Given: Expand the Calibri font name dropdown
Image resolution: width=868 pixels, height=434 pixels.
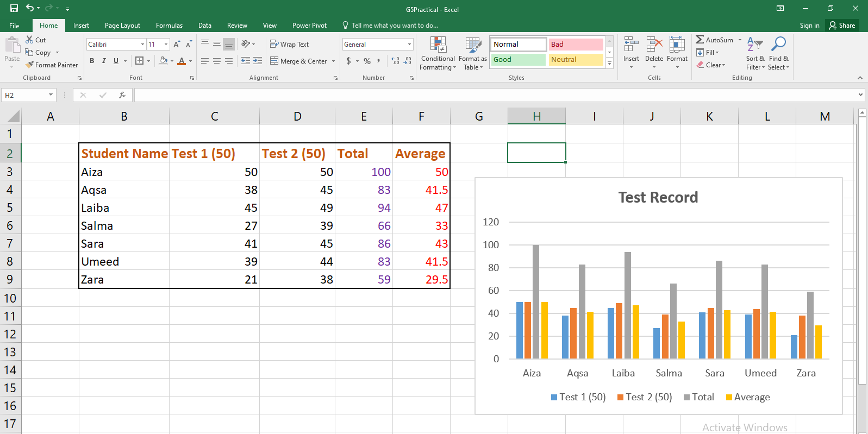Looking at the screenshot, I should coord(142,45).
